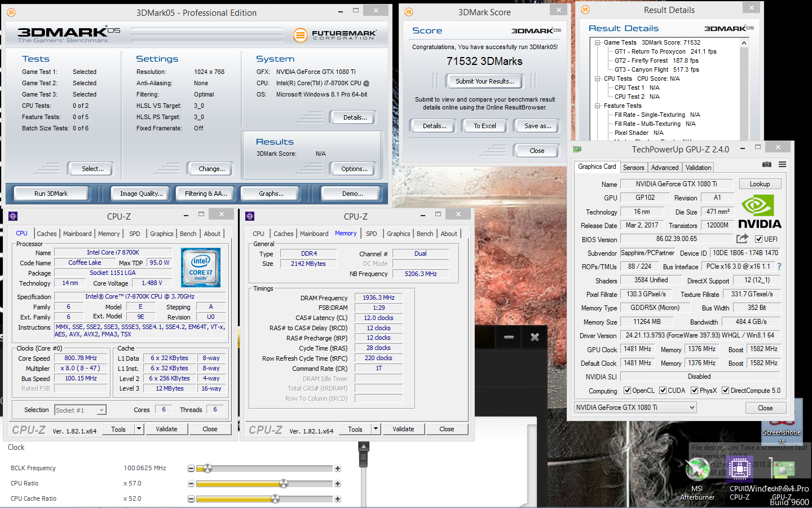Click plus icon beside CPU Ratio slider
This screenshot has height=508, width=812.
tap(338, 484)
